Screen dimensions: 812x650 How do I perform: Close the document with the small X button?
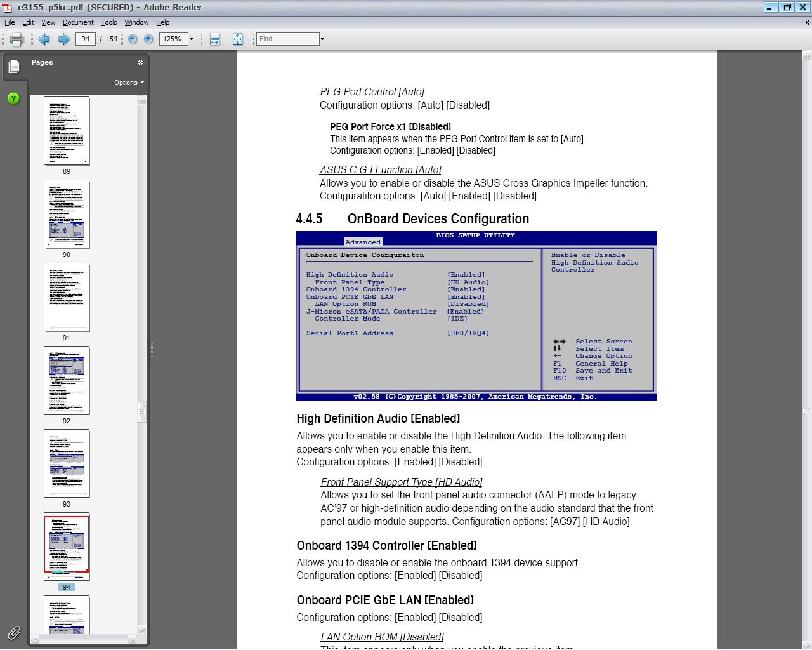pyautogui.click(x=807, y=22)
